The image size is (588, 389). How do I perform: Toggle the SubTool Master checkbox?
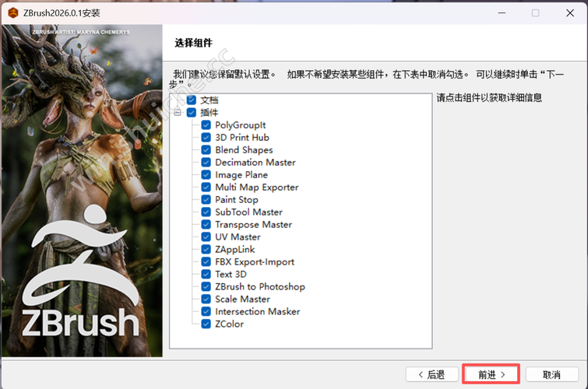(206, 212)
